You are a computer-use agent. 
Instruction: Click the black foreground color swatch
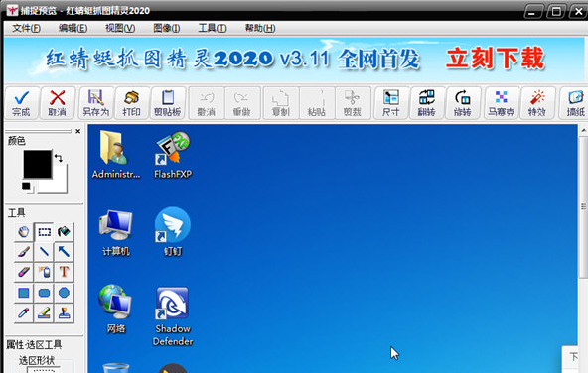pyautogui.click(x=38, y=164)
